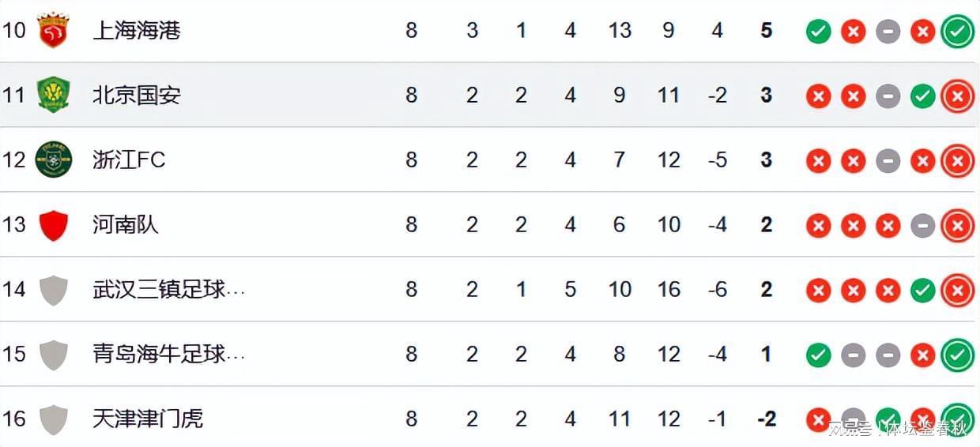980x447 pixels.
Task: Open the 北京国安 team link
Action: click(137, 96)
